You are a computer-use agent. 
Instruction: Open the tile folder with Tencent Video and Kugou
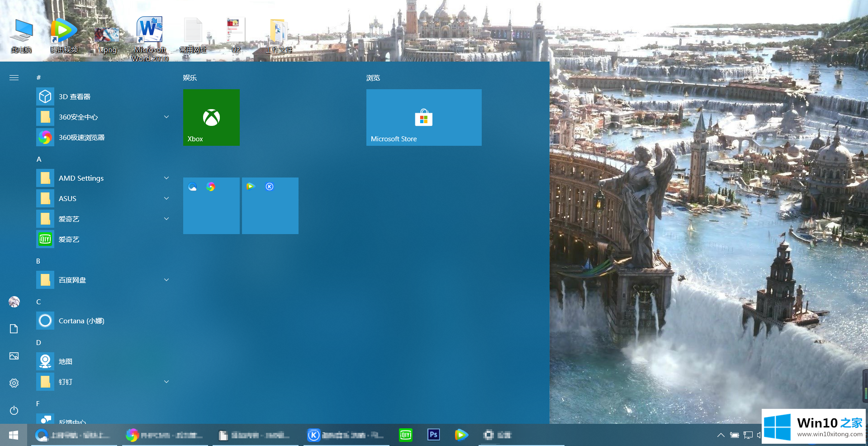[x=270, y=206]
